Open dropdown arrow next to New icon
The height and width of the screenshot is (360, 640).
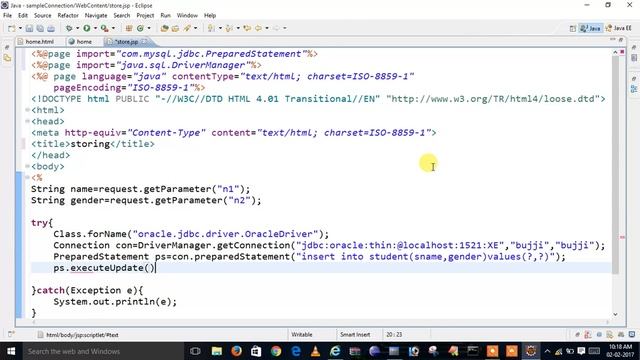pos(20,28)
